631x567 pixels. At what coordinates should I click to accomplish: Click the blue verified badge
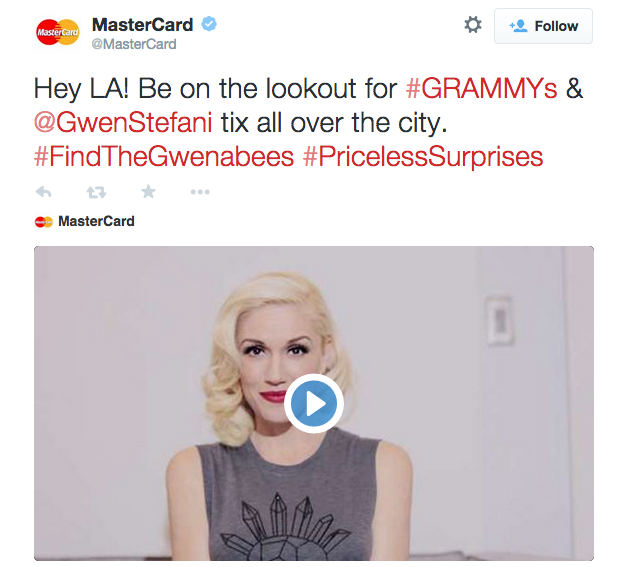(x=209, y=24)
